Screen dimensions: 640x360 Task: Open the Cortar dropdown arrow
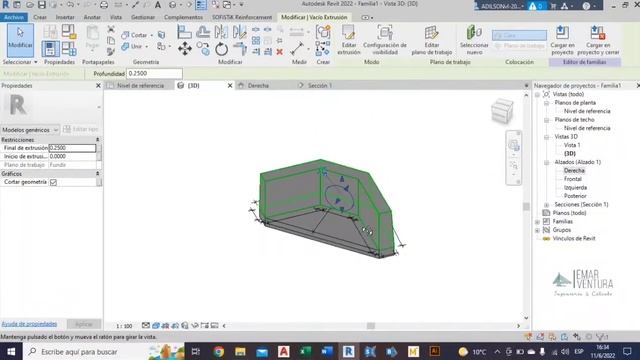(151, 36)
